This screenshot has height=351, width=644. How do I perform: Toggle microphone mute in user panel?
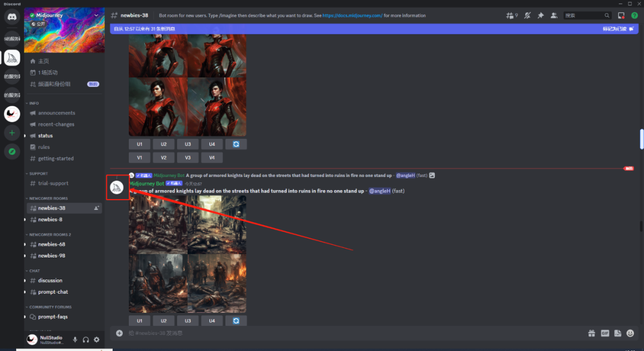75,340
